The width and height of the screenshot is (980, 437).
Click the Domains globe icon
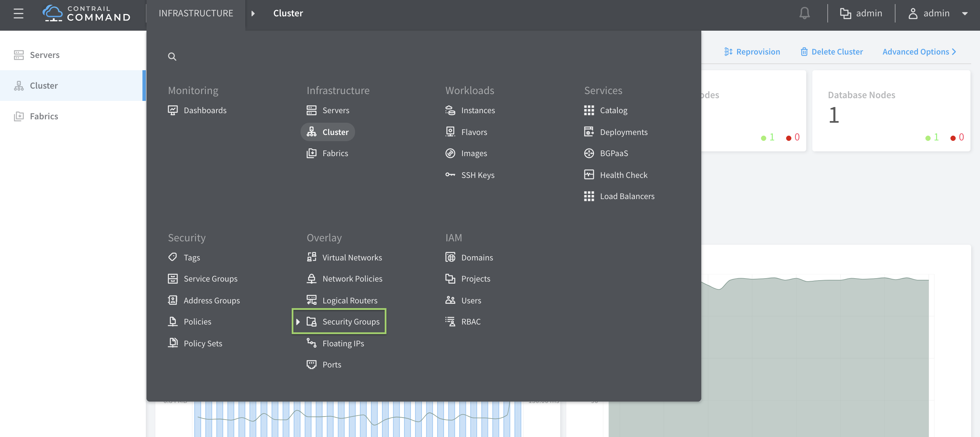click(450, 257)
